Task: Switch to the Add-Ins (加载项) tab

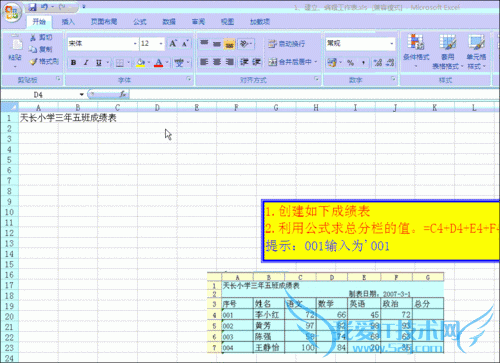Action: click(x=260, y=22)
